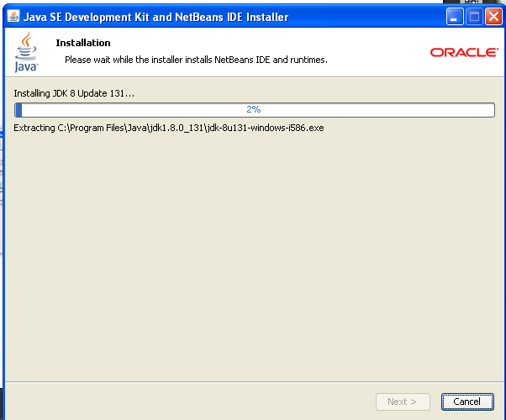The image size is (506, 420).
Task: Click the separator line above the buttons
Action: tap(252, 383)
